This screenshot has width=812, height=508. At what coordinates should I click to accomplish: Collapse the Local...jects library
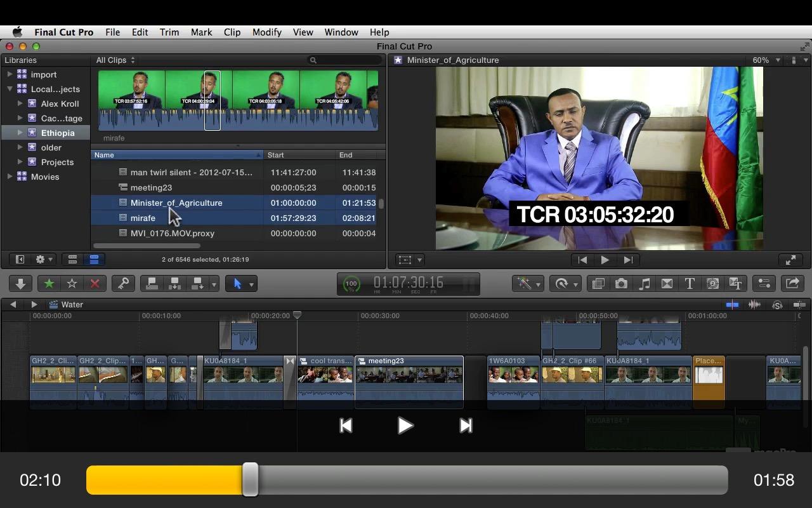[10, 89]
